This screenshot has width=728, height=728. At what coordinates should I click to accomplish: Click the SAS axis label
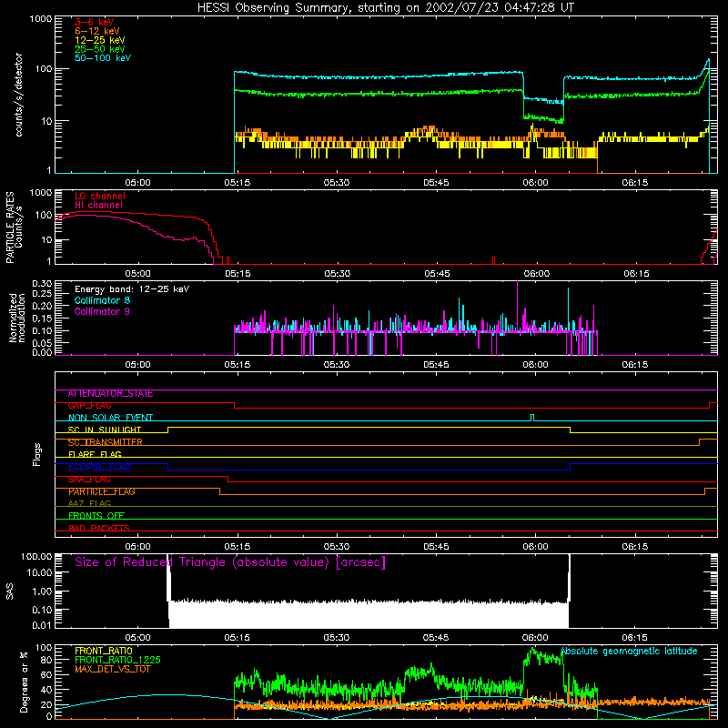(x=10, y=591)
